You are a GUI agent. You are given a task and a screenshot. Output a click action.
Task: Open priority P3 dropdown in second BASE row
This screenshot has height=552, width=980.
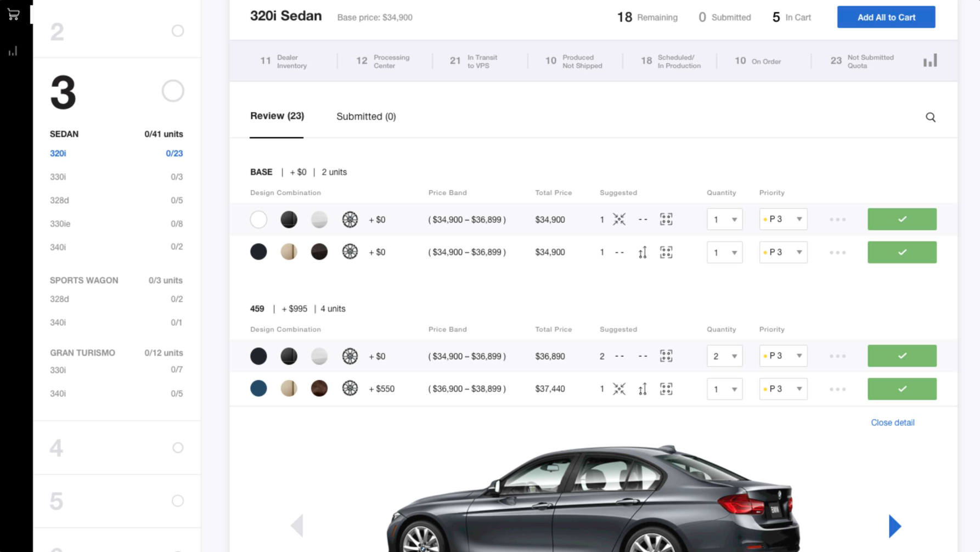(x=783, y=252)
